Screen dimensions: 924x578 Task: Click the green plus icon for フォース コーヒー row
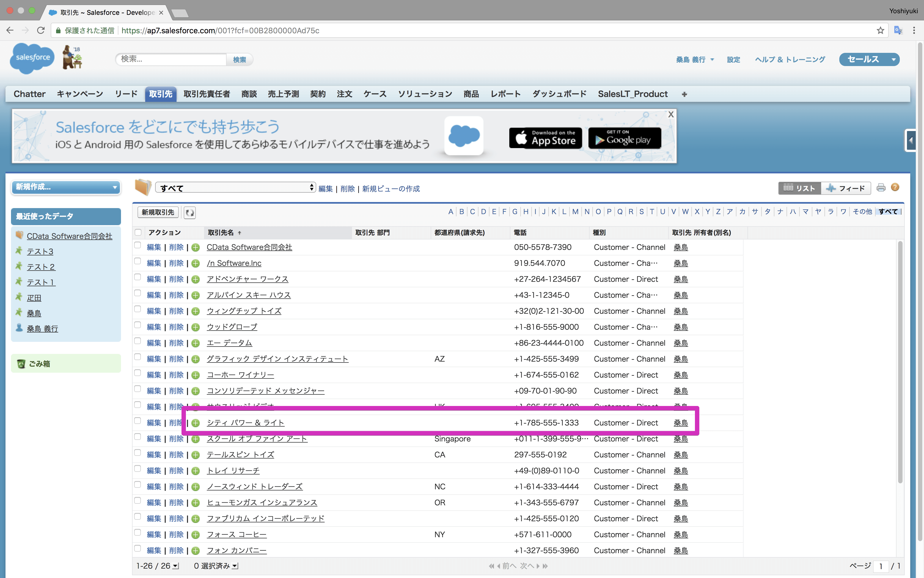point(196,535)
